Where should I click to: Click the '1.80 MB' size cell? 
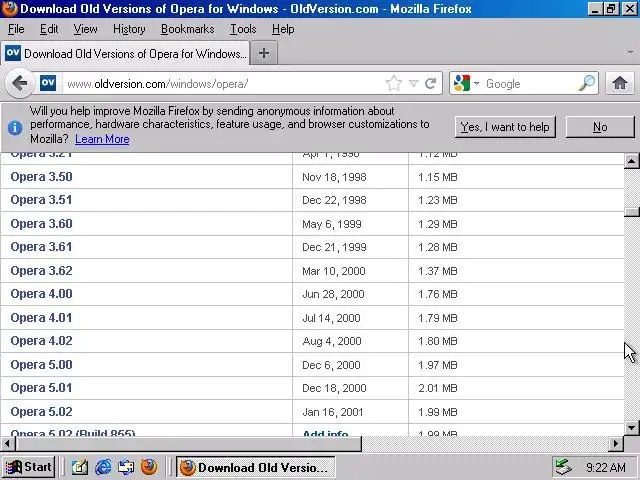438,341
